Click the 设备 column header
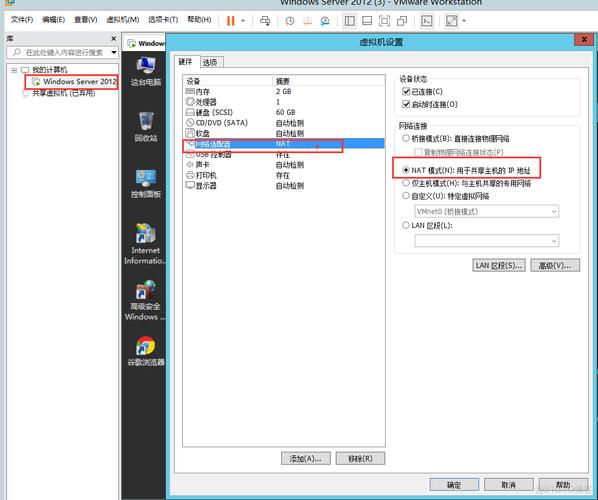 coord(228,81)
